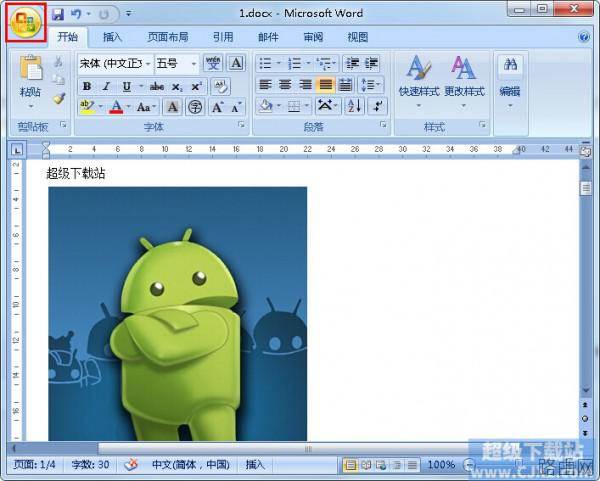Viewport: 600px width, 481px height.
Task: Select justify alignment
Action: coord(326,85)
